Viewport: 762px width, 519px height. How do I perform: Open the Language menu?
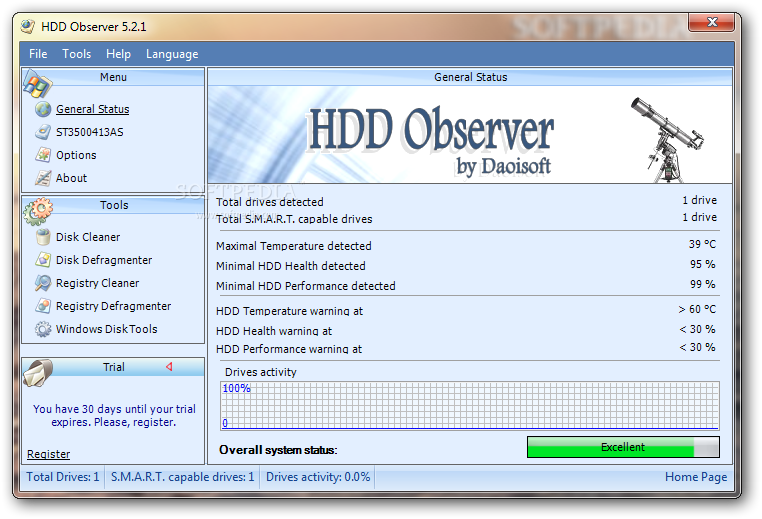[x=172, y=54]
